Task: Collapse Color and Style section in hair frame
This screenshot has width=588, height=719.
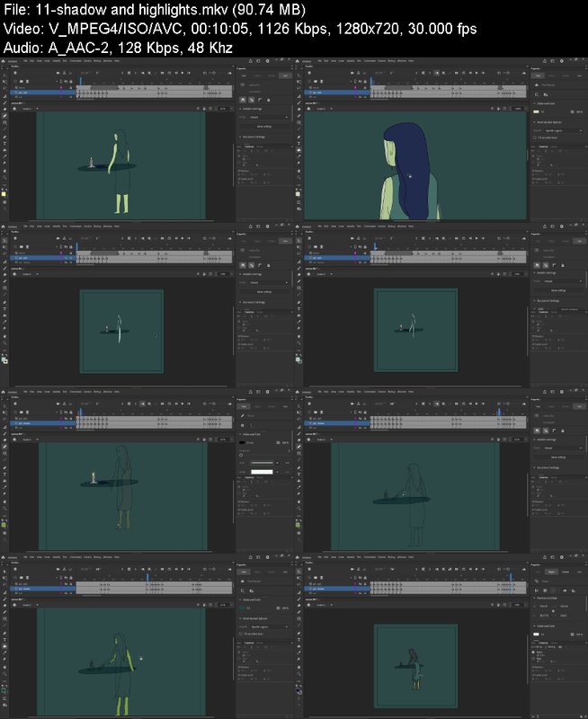Action: [x=534, y=103]
